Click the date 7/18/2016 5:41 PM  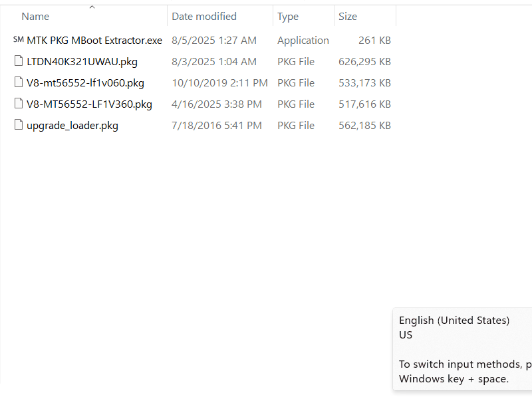(217, 126)
